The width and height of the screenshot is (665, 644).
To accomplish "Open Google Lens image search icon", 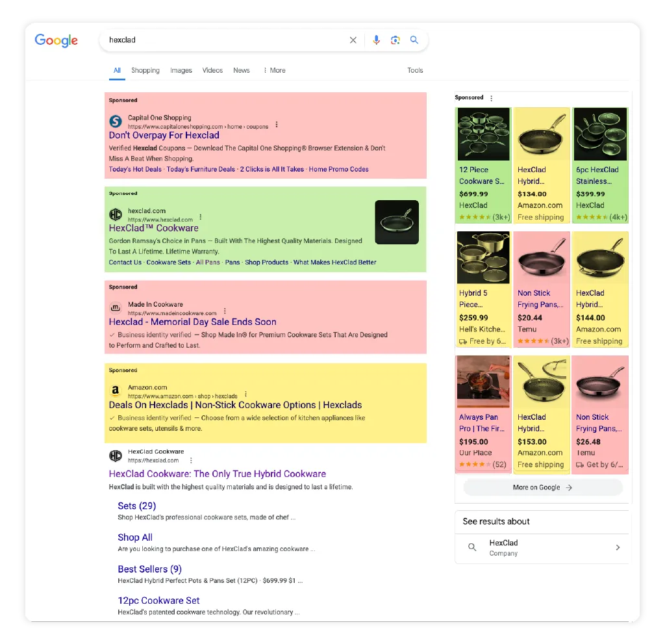I will 395,40.
